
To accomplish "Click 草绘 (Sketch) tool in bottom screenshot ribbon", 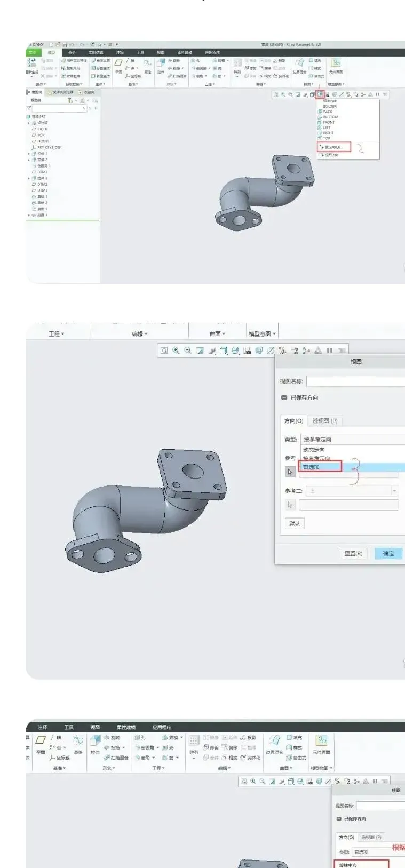I will coord(78,745).
